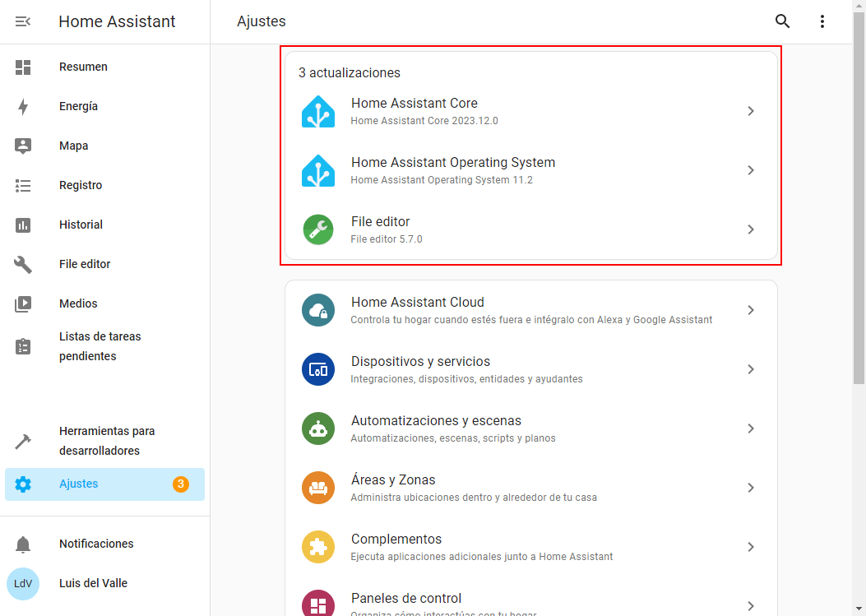Expand the Home Assistant Core update chevron
This screenshot has height=616, width=866.
(x=750, y=111)
